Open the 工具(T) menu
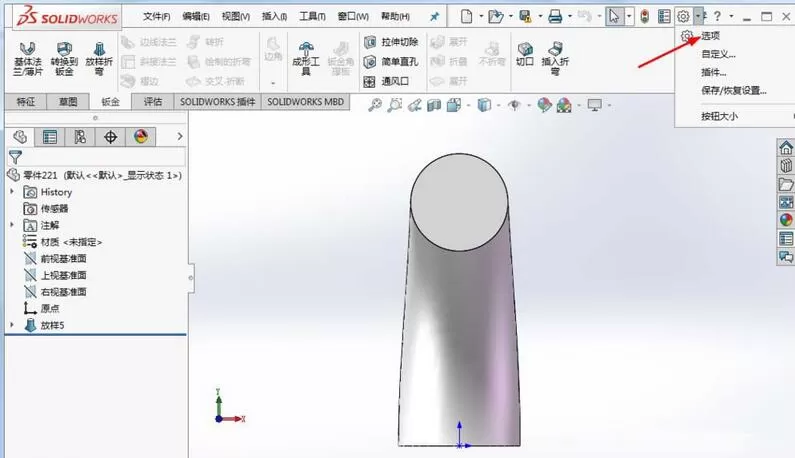The height and width of the screenshot is (458, 795). [x=312, y=17]
